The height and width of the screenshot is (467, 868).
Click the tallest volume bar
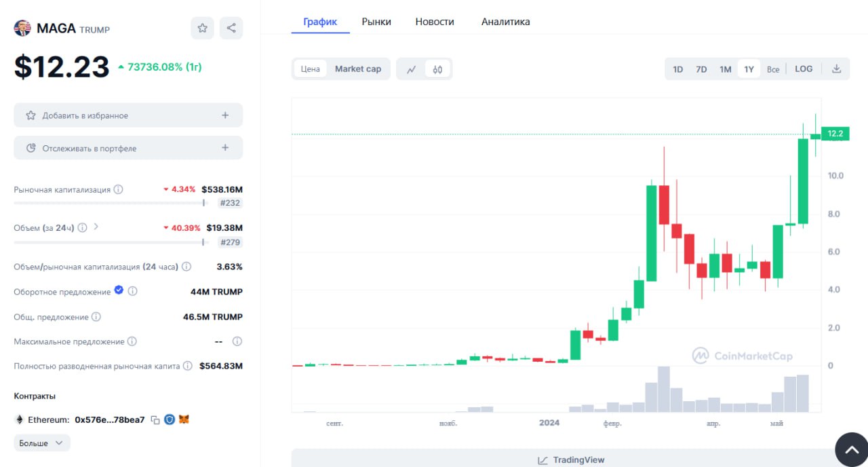pos(664,389)
